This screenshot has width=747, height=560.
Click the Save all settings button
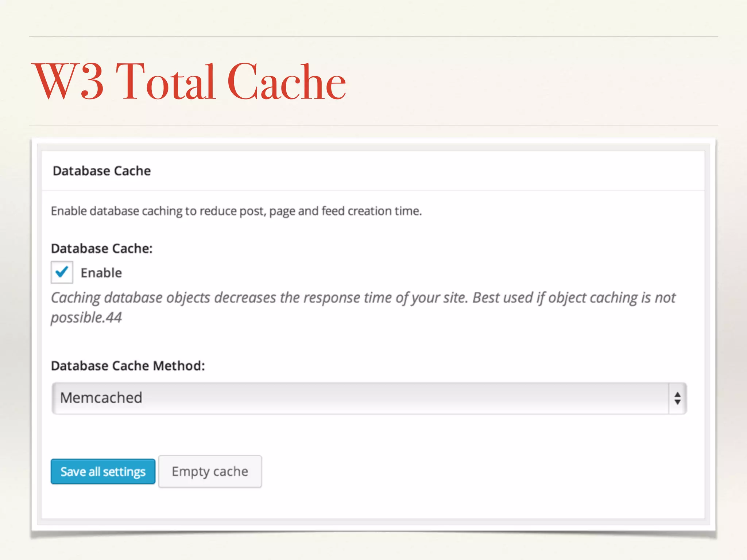[x=103, y=471]
